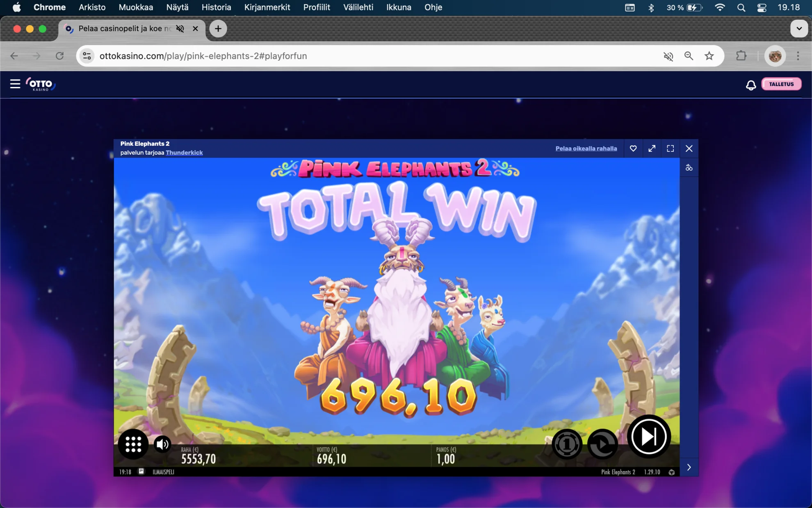Click the menu bar clock 19.18
The image size is (812, 508).
789,7
